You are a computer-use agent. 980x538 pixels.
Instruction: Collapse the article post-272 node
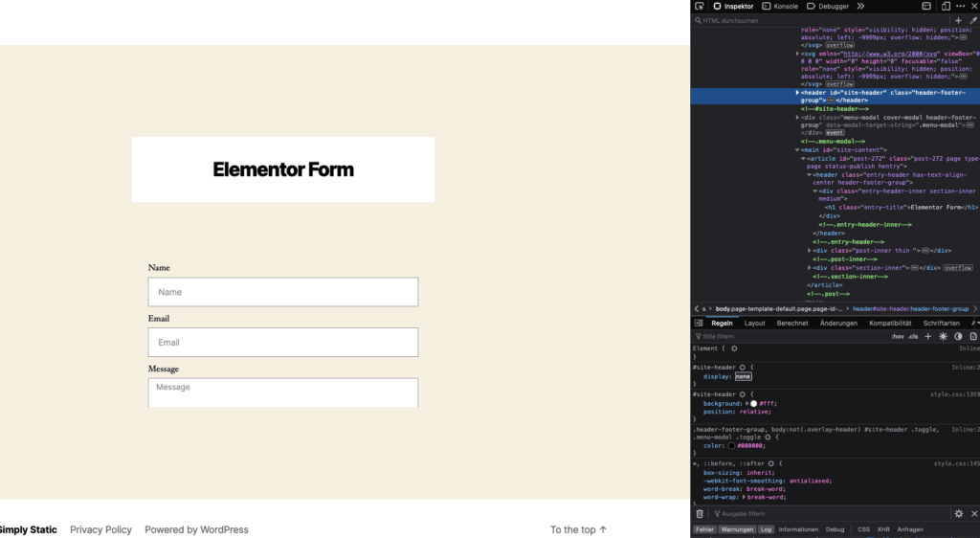pos(804,159)
